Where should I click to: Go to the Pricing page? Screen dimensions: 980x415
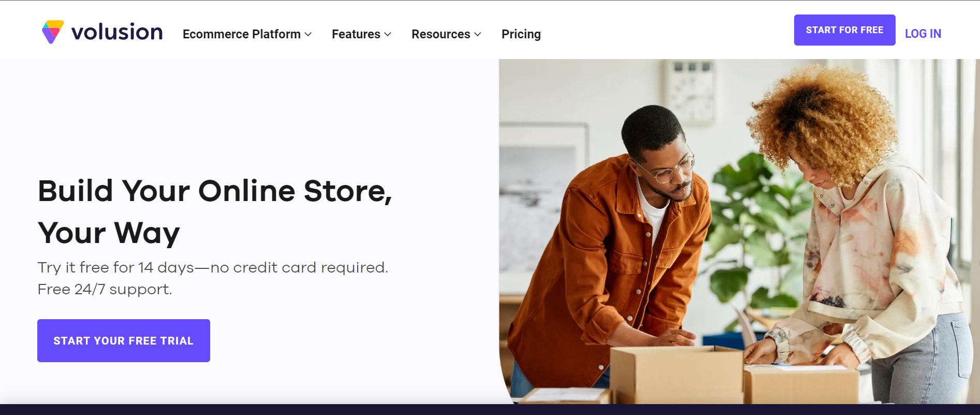tap(521, 34)
